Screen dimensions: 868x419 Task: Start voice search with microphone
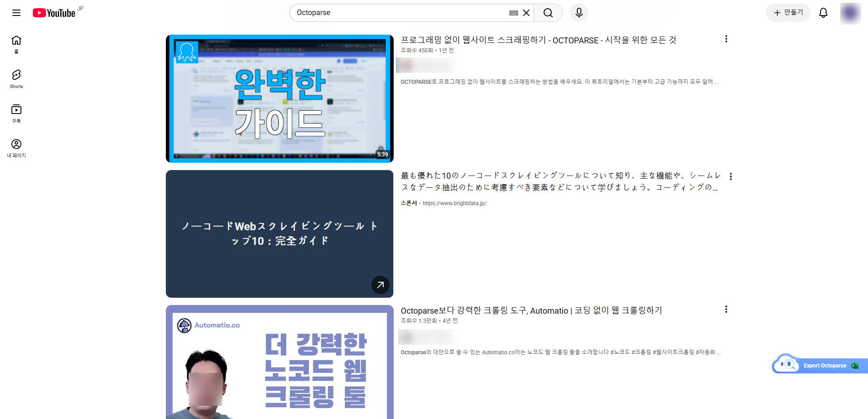[579, 13]
